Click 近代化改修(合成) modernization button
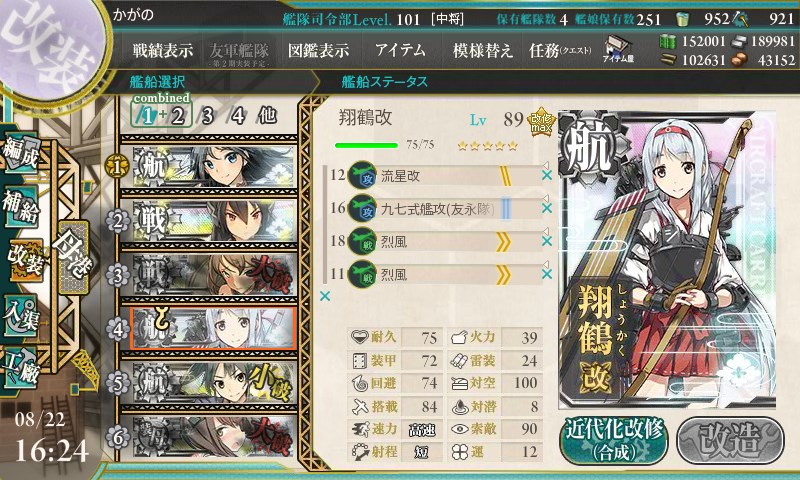Image resolution: width=800 pixels, height=480 pixels. 614,440
